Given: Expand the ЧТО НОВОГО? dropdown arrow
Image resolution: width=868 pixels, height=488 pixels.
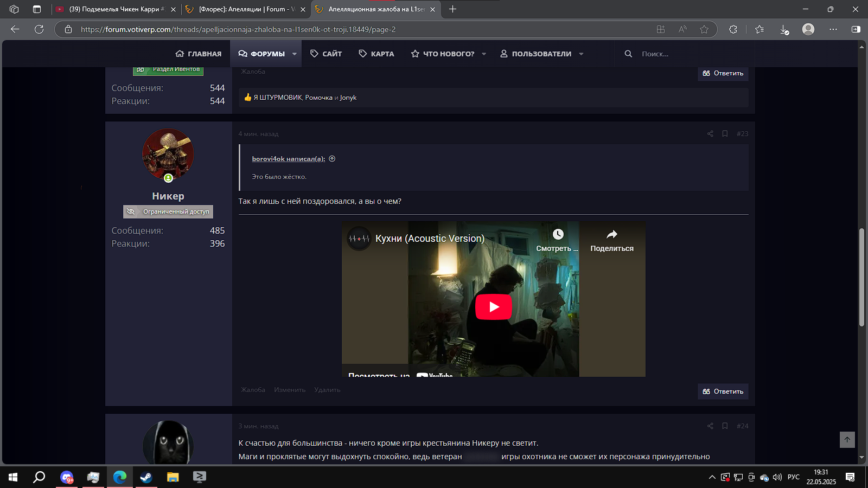Looking at the screenshot, I should click(484, 54).
